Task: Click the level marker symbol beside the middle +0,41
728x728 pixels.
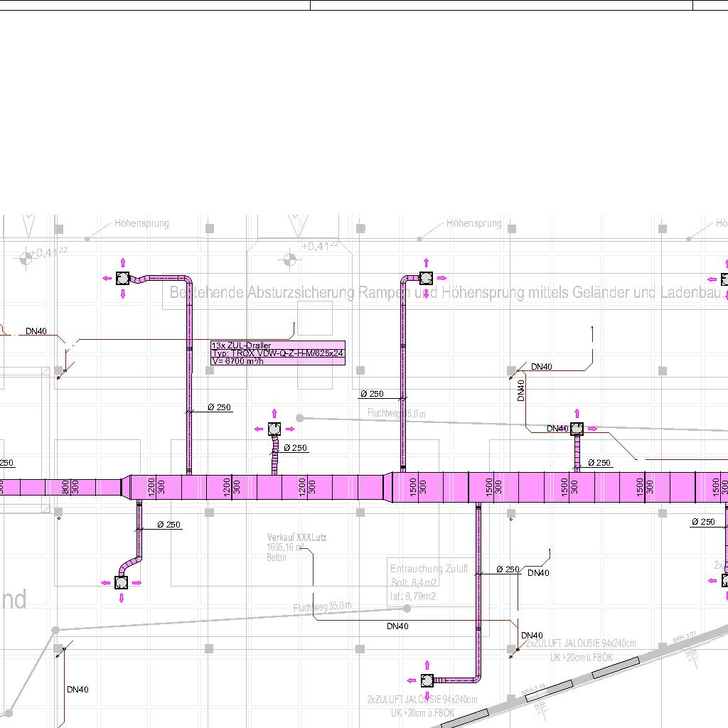Action: [x=290, y=259]
